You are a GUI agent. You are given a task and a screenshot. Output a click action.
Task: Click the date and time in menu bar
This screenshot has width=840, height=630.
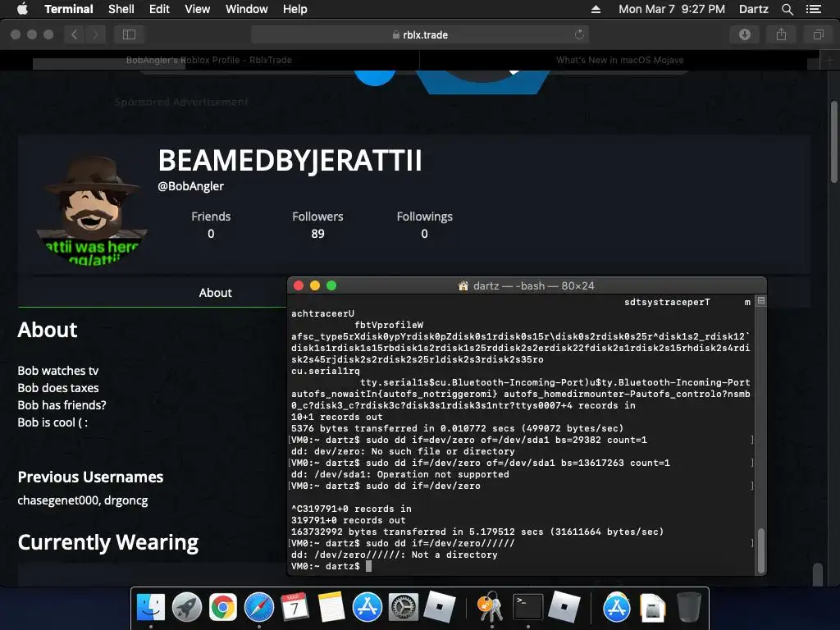point(672,9)
